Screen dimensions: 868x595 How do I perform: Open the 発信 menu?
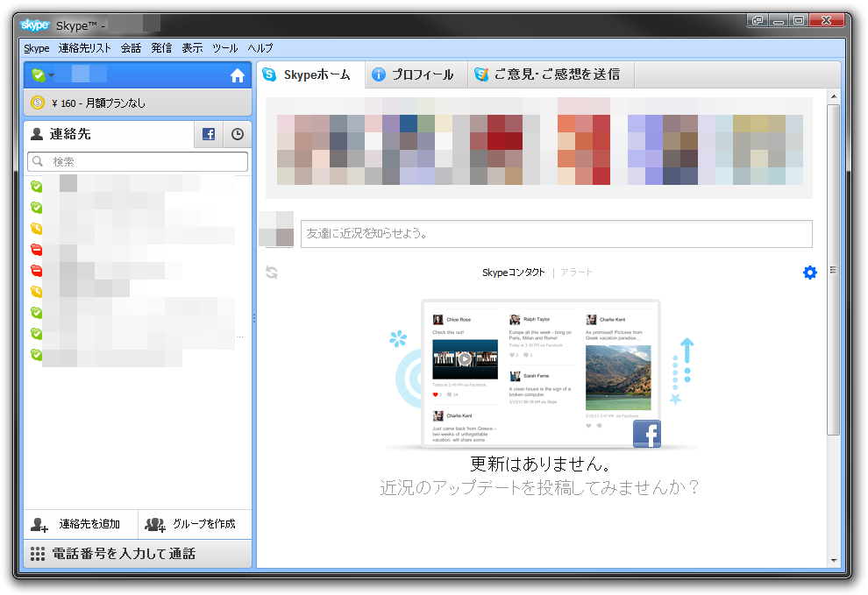161,48
